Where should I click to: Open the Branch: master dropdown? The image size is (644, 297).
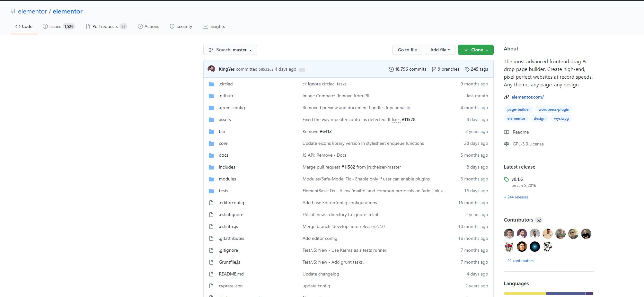coord(230,50)
